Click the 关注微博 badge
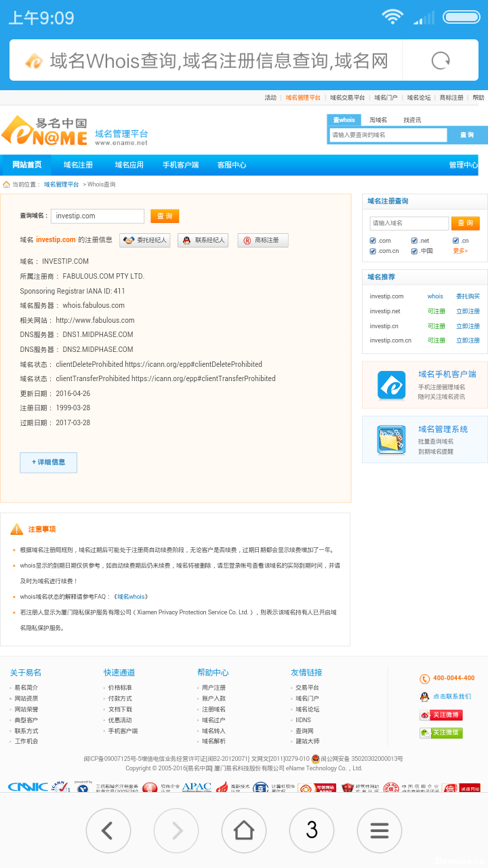The height and width of the screenshot is (868, 488). 441,715
